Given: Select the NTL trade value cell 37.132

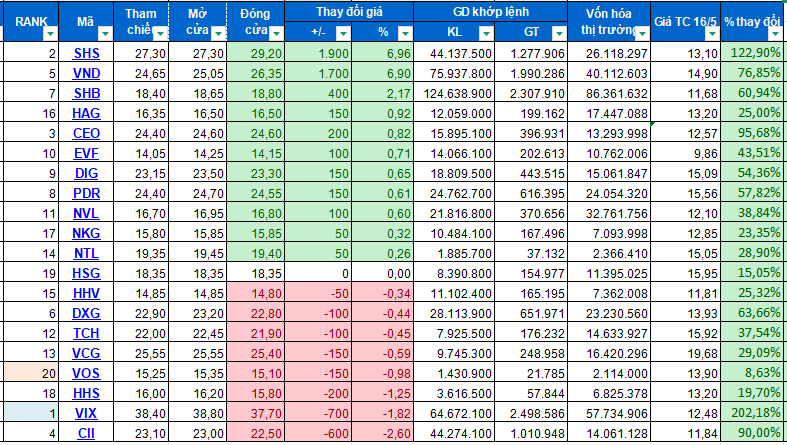Looking at the screenshot, I should [531, 253].
